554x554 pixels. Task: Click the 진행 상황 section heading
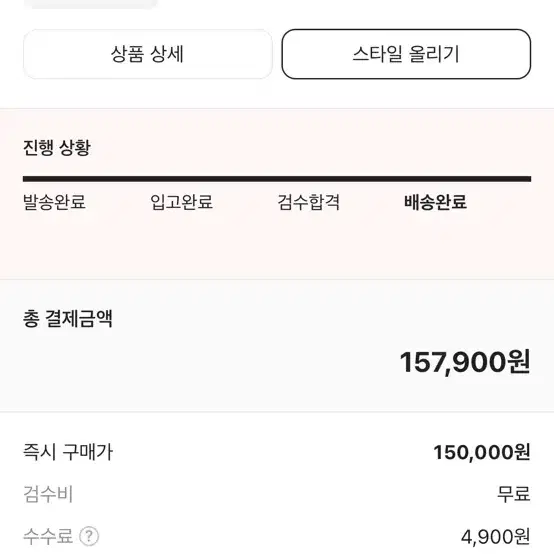tap(57, 148)
